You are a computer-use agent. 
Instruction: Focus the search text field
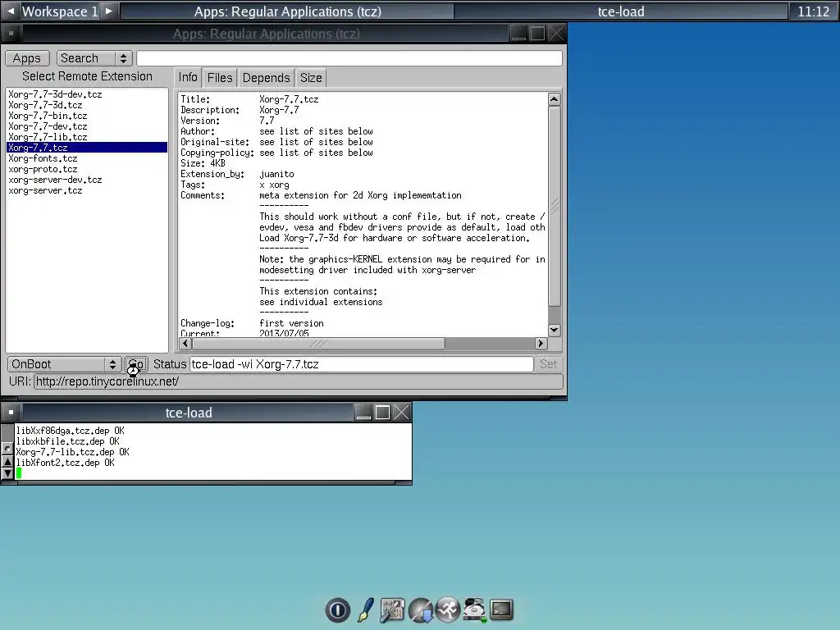(349, 58)
